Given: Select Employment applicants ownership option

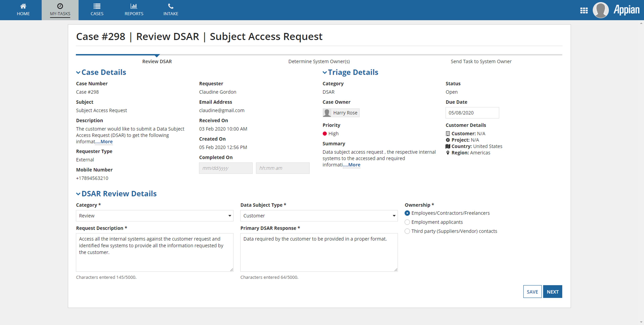Looking at the screenshot, I should pyautogui.click(x=407, y=222).
